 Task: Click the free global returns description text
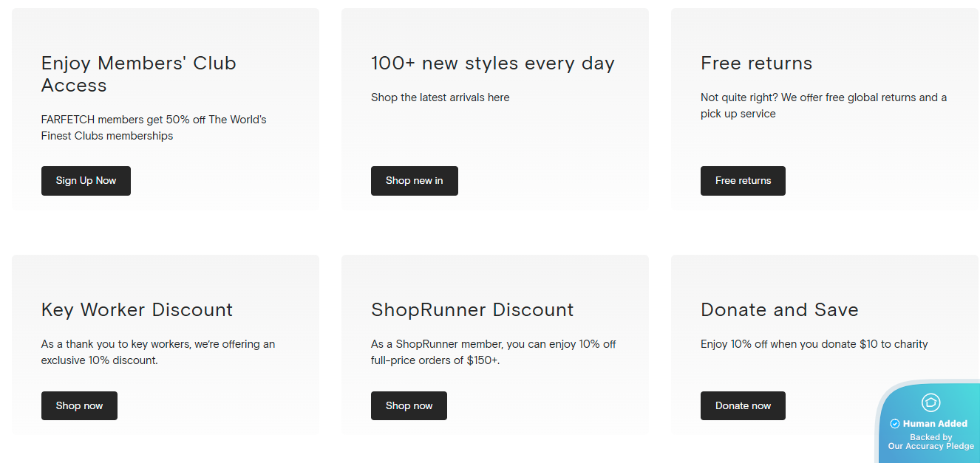823,106
